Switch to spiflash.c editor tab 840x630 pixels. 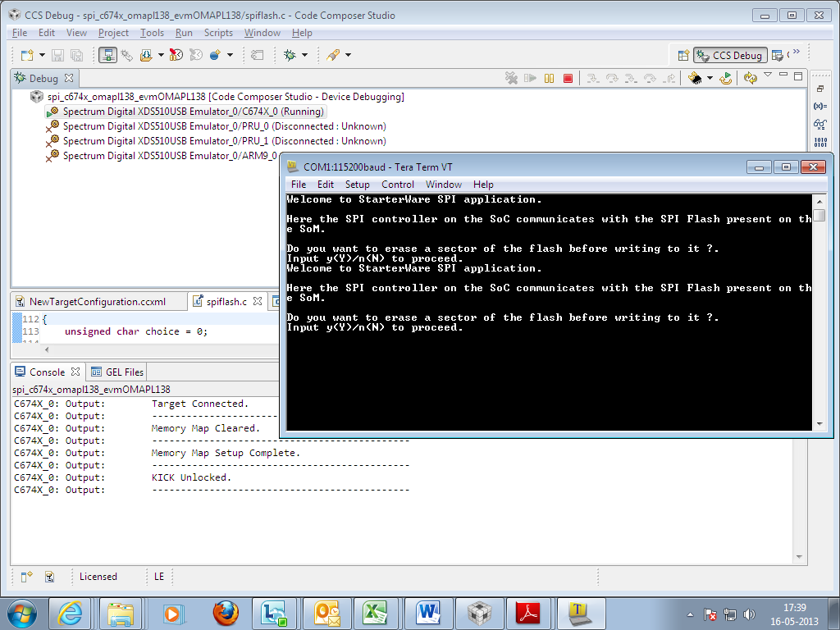coord(226,302)
